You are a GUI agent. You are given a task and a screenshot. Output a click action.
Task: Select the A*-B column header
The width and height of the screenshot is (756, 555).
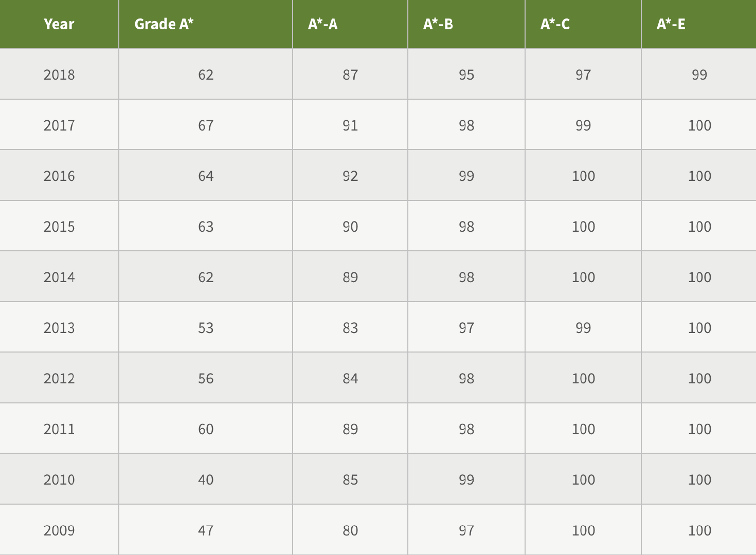(466, 24)
